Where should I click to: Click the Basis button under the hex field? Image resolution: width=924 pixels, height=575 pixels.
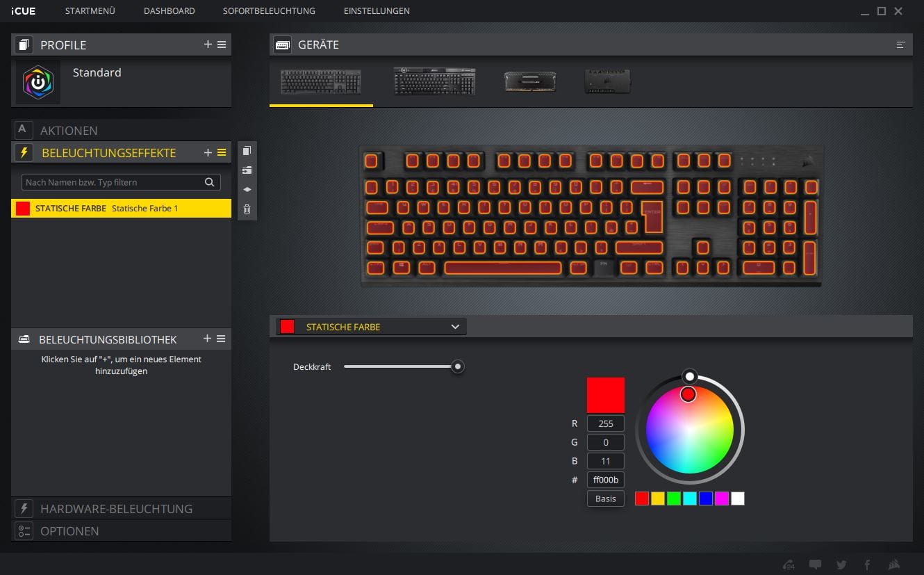605,499
